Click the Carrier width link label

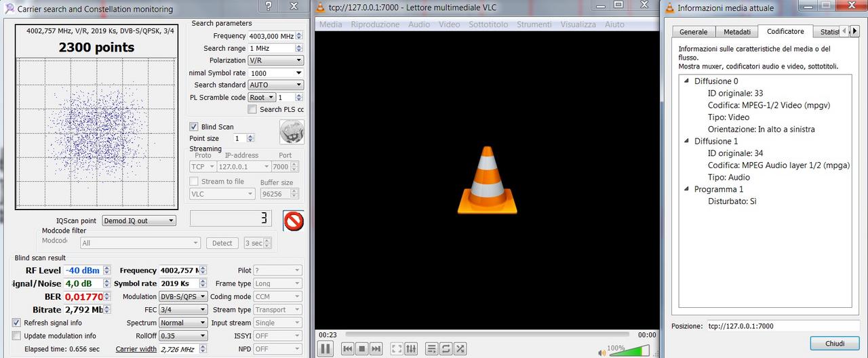point(136,349)
